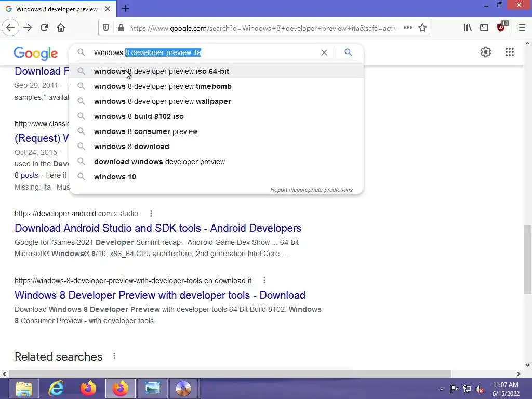Image resolution: width=532 pixels, height=399 pixels.
Task: Open the Google apps grid
Action: [x=509, y=52]
